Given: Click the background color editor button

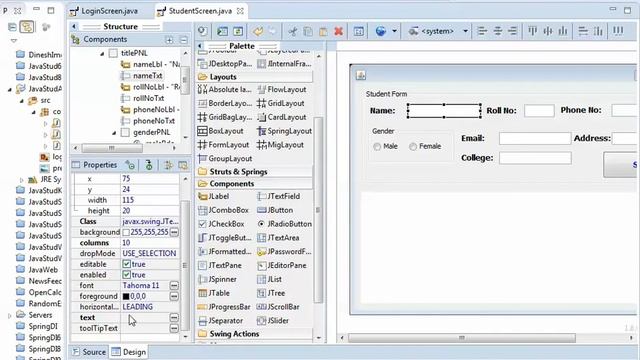Looking at the screenshot, I should (x=174, y=232).
